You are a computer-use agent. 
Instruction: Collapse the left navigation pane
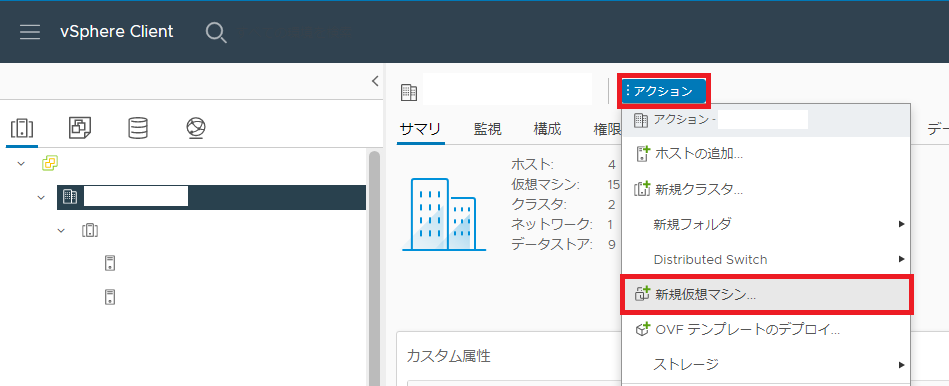click(x=375, y=81)
